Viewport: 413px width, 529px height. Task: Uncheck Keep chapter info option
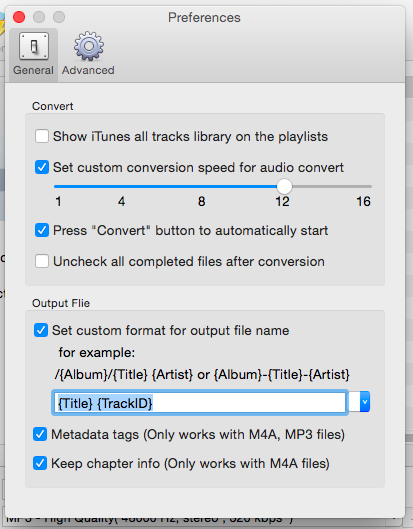[40, 463]
